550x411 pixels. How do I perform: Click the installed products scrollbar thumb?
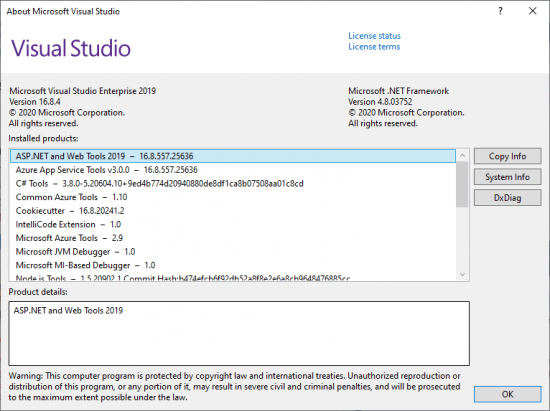click(462, 184)
